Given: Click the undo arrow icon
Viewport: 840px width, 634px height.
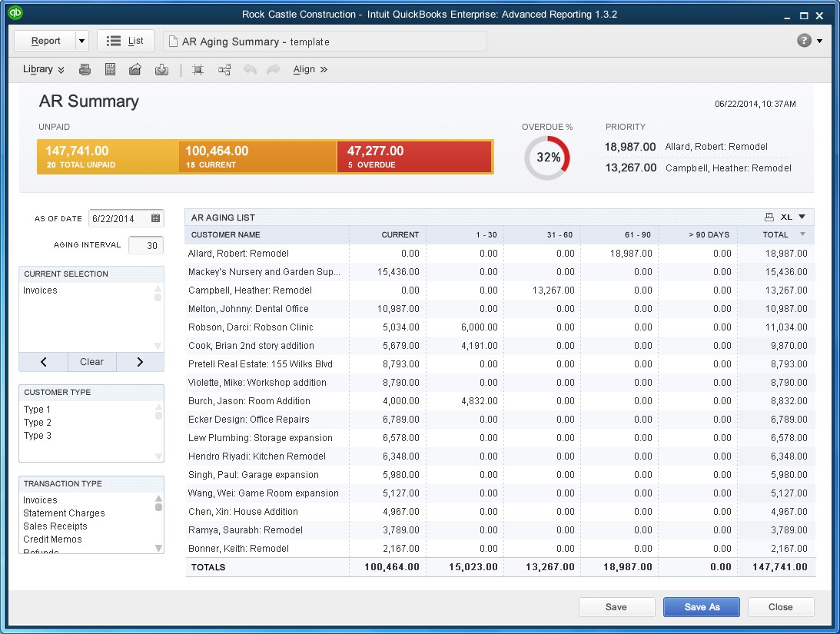Looking at the screenshot, I should pyautogui.click(x=250, y=69).
